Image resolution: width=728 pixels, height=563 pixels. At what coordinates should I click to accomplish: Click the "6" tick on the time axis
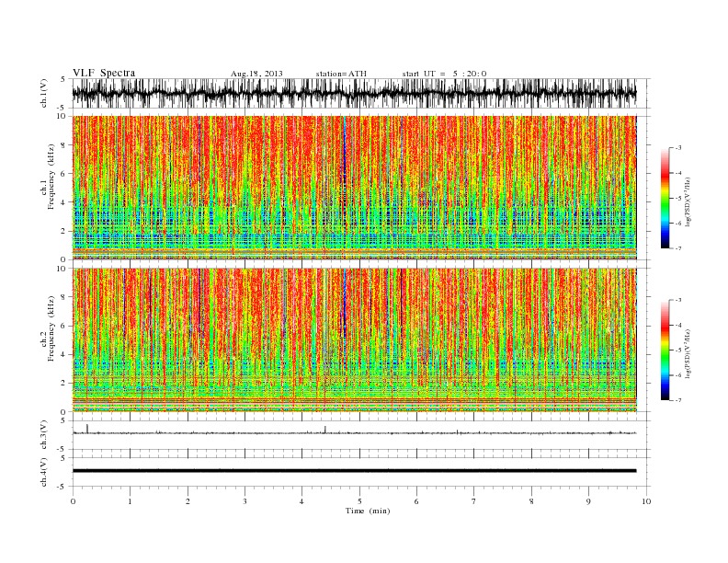(416, 501)
